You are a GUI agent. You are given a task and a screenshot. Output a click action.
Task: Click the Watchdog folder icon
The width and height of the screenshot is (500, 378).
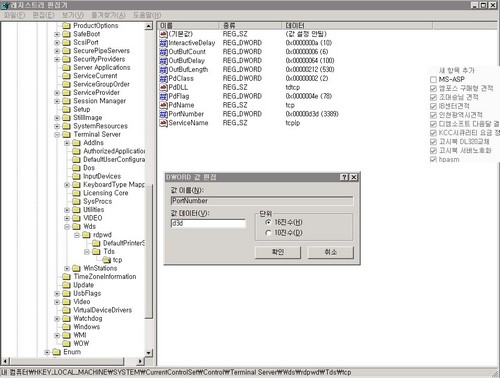(67, 318)
